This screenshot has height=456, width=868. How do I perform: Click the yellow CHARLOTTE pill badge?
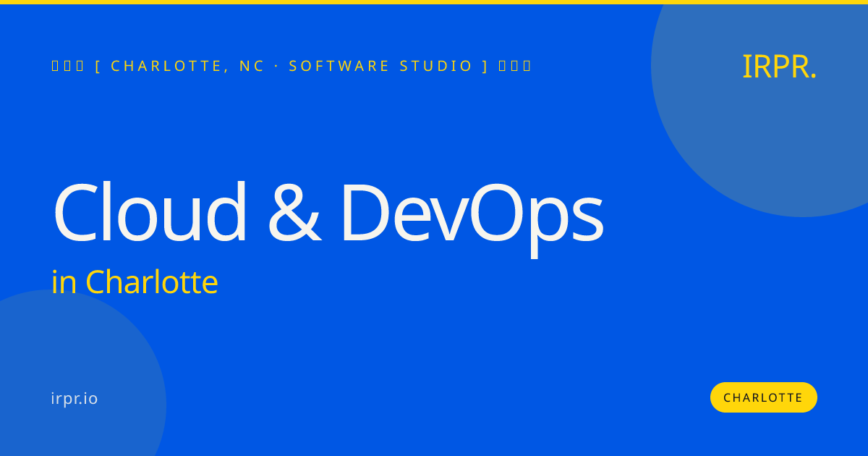[764, 397]
